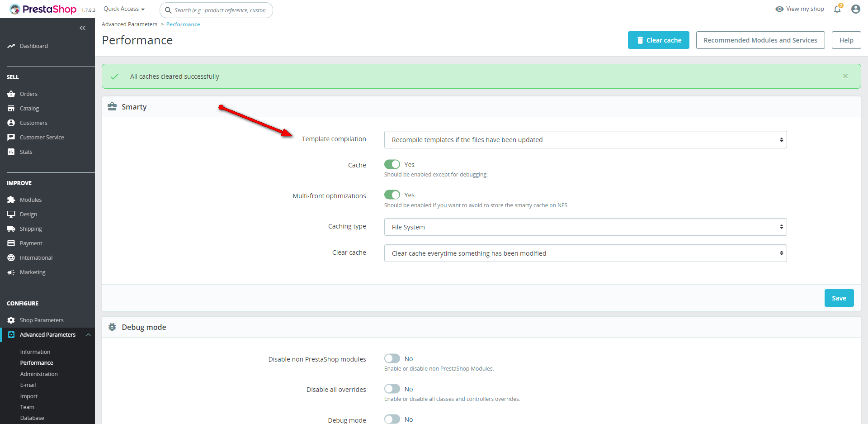Open the E-mail submenu item
868x424 pixels.
coord(28,385)
